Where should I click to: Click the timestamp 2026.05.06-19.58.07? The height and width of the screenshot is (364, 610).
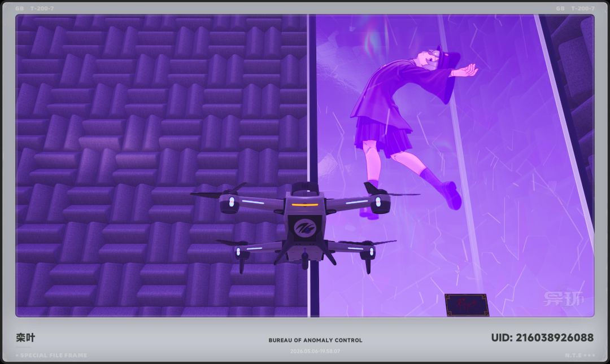[x=315, y=351]
